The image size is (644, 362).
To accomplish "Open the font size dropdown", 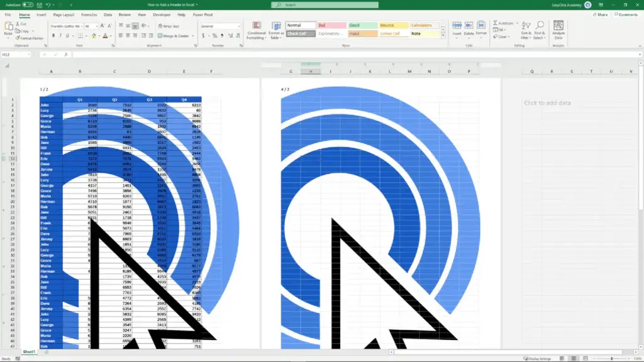I will click(x=96, y=26).
